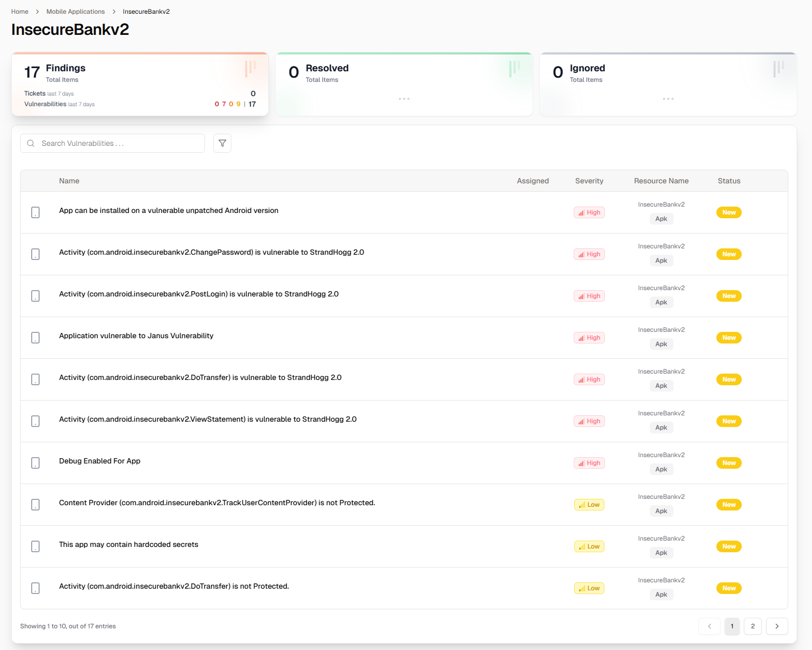Screen dimensions: 812x650
Task: Expand the ellipsis menu on the Ignored card
Action: (x=668, y=98)
